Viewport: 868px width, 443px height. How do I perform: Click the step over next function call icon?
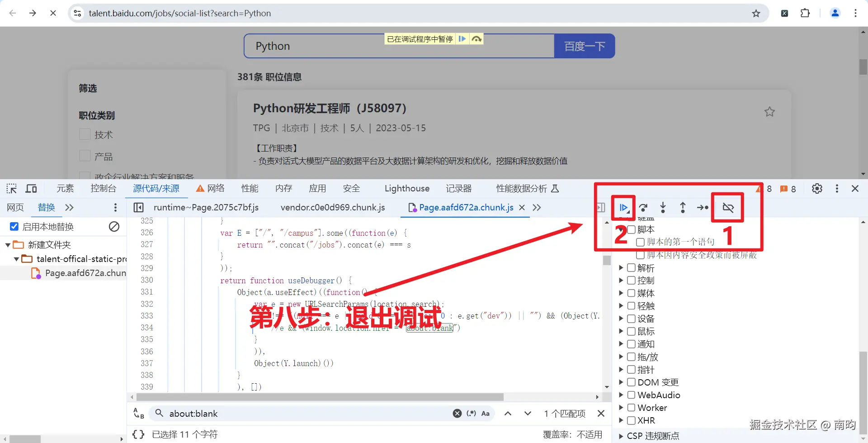tap(643, 208)
